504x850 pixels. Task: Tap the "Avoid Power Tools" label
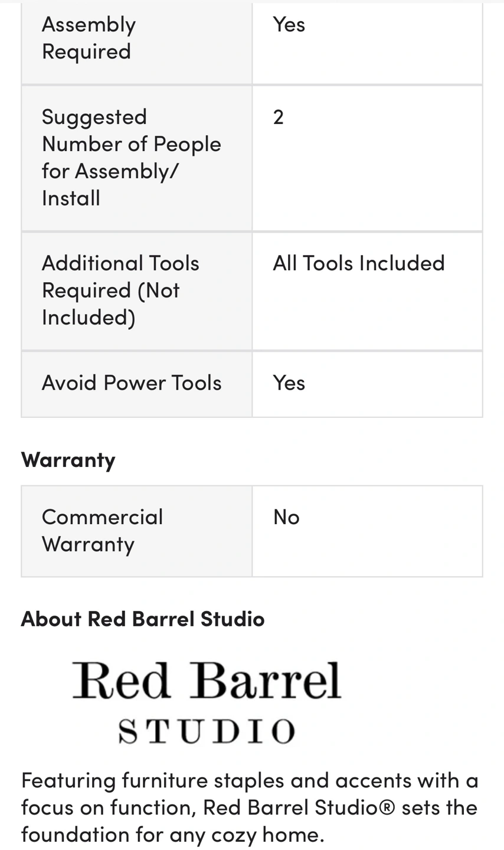132,382
